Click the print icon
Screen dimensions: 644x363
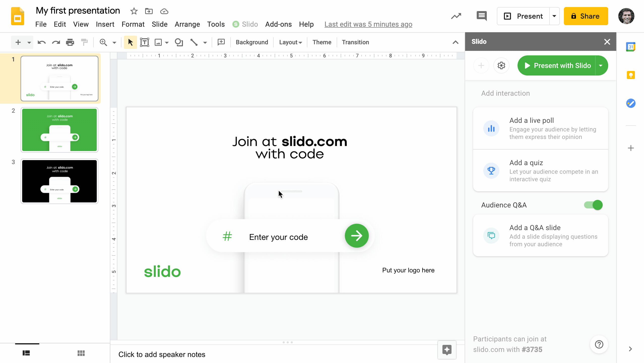point(70,42)
